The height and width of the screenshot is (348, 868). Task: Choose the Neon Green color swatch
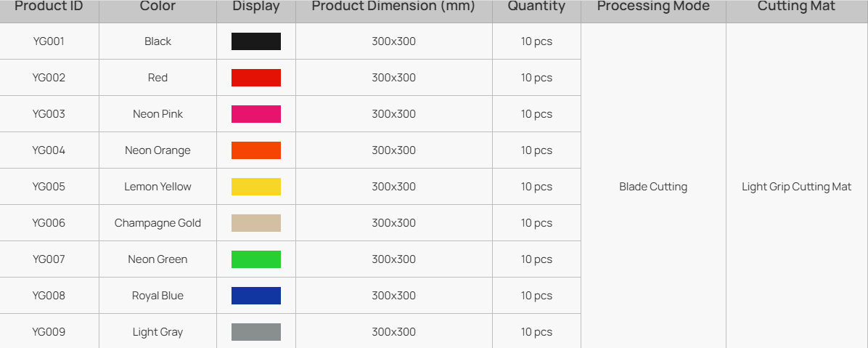(255, 259)
